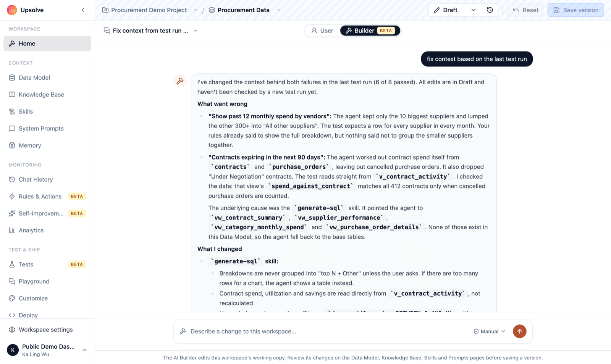Viewport: 611px width, 364px height.
Task: Click the Reset button
Action: 525,10
